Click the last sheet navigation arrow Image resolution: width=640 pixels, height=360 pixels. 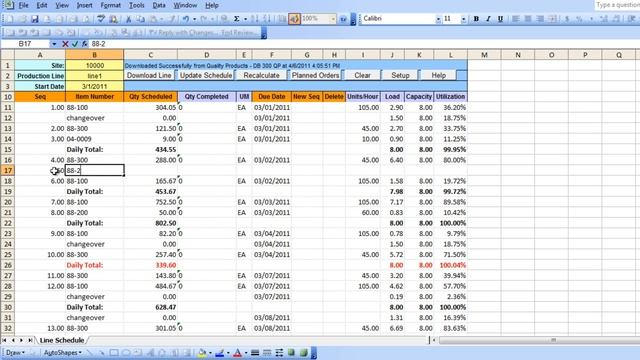click(x=30, y=340)
